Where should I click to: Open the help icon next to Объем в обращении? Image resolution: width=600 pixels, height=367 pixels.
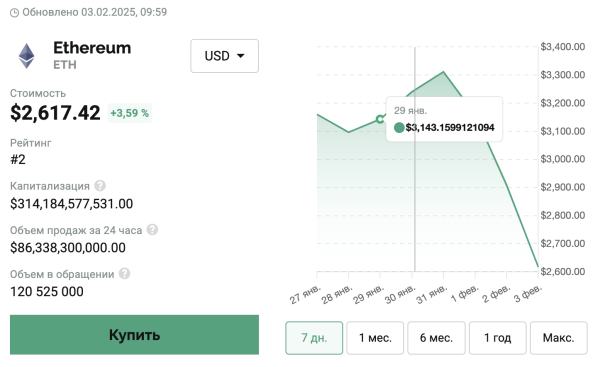coord(124,274)
